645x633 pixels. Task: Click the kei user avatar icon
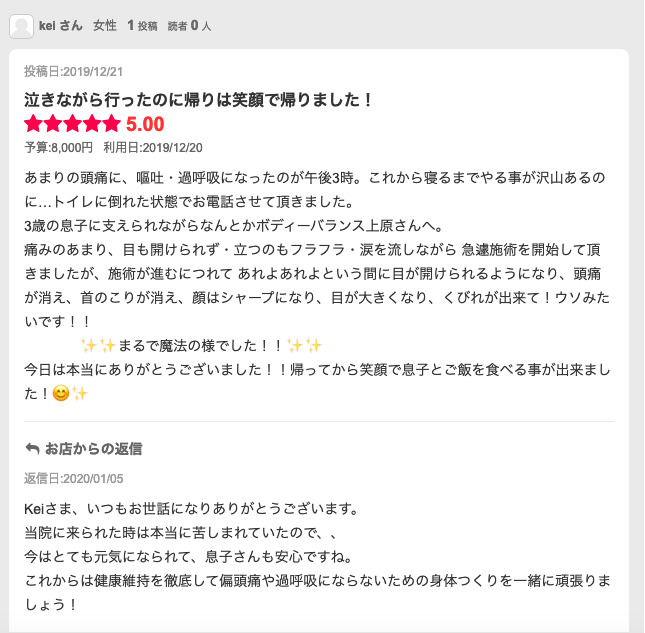click(21, 26)
